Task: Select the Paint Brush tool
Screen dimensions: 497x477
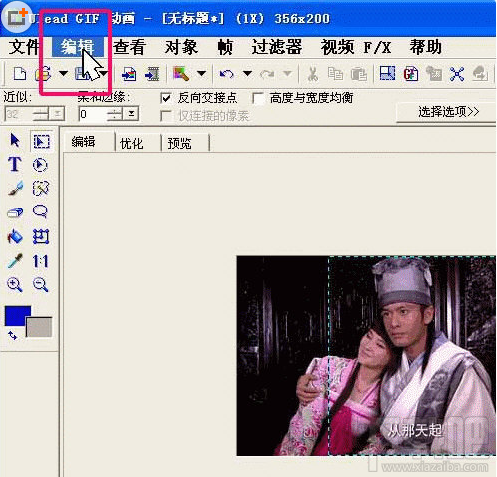Action: [x=15, y=188]
